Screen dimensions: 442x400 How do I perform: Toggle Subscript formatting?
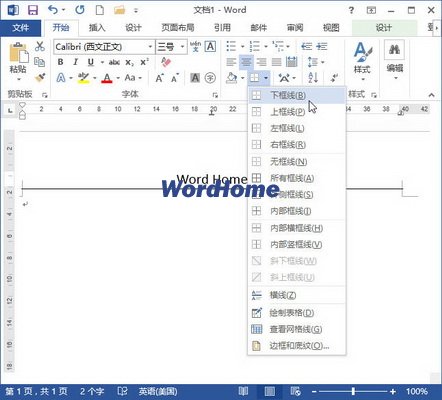(x=129, y=62)
